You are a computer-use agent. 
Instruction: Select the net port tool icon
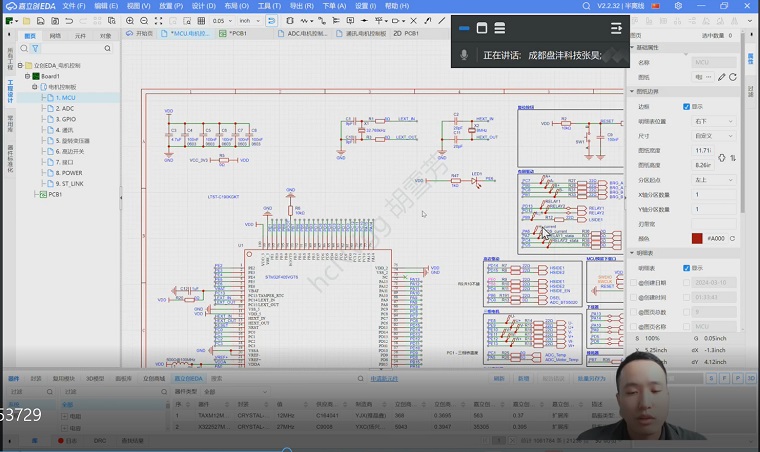pos(396,21)
